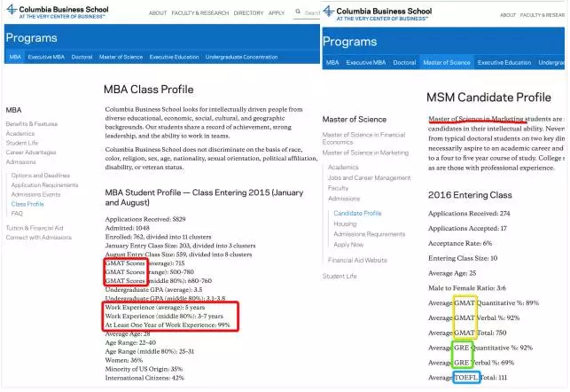Select Undergraduate Concentration tab

[241, 57]
